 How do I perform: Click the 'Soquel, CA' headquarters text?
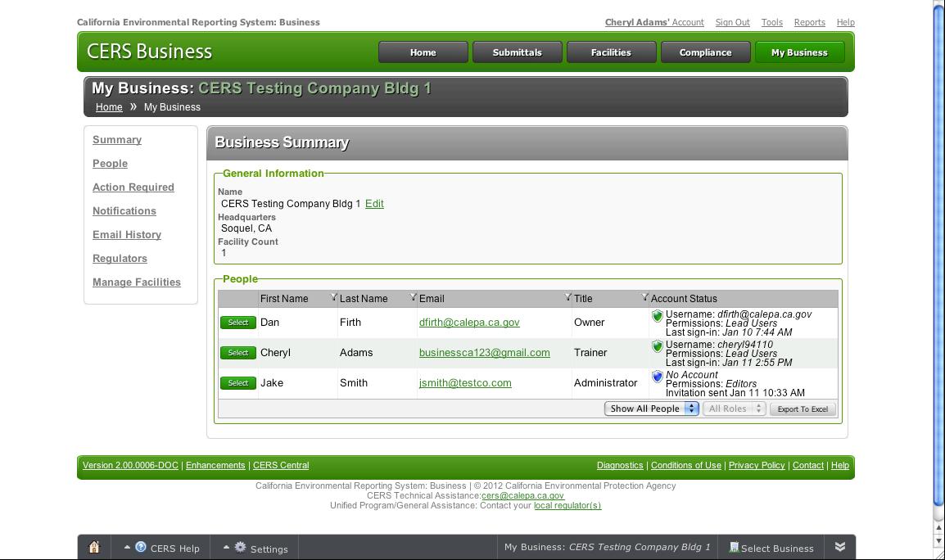(246, 228)
